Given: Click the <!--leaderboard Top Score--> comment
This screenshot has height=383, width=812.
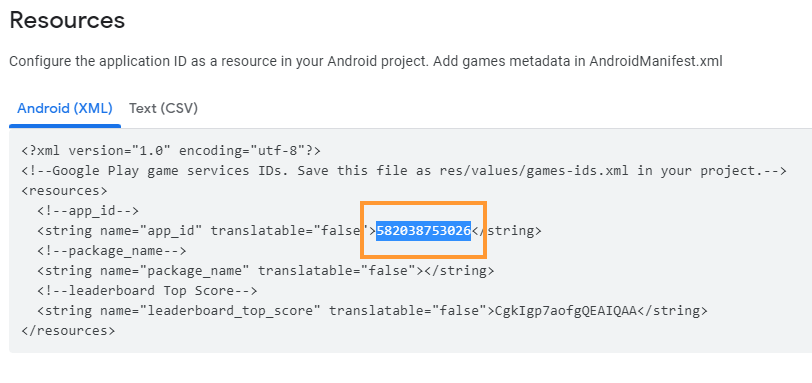Looking at the screenshot, I should click(x=147, y=290).
